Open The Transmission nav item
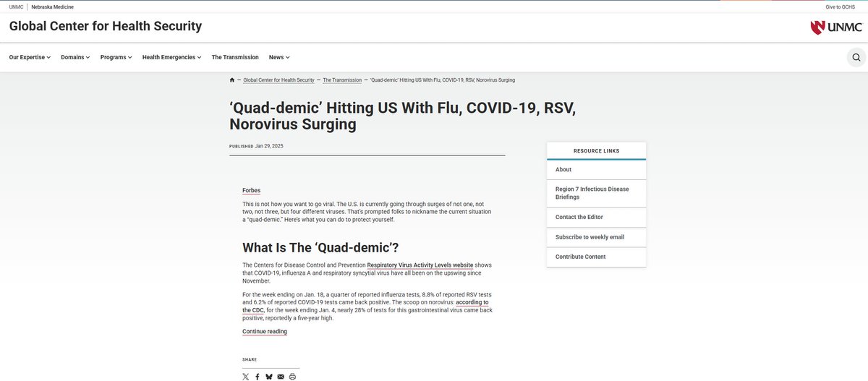 (235, 57)
